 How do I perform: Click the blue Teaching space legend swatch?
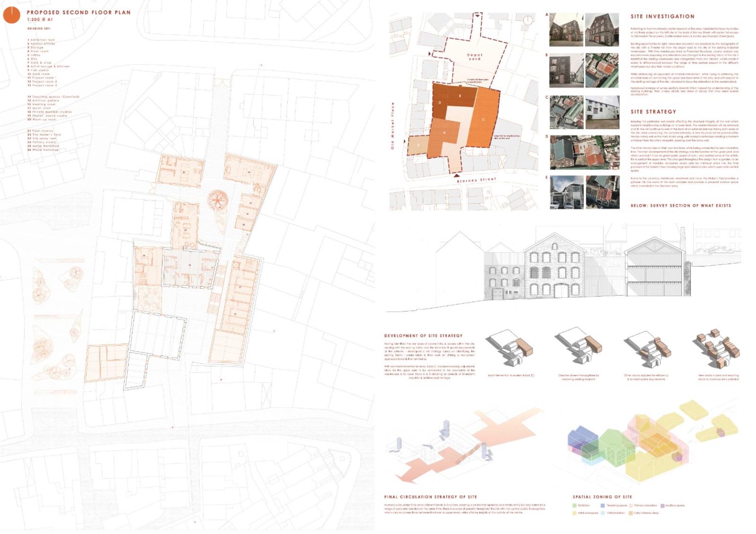603,505
